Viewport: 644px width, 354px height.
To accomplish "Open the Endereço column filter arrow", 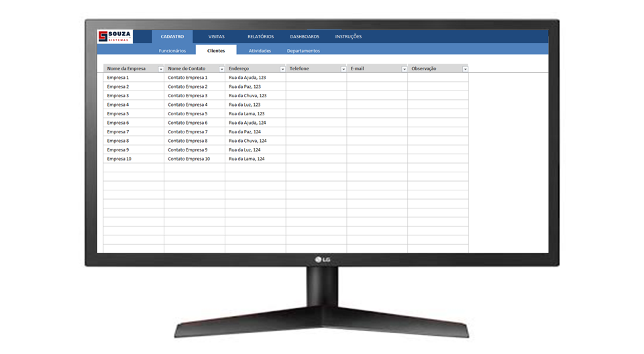I will pos(282,69).
